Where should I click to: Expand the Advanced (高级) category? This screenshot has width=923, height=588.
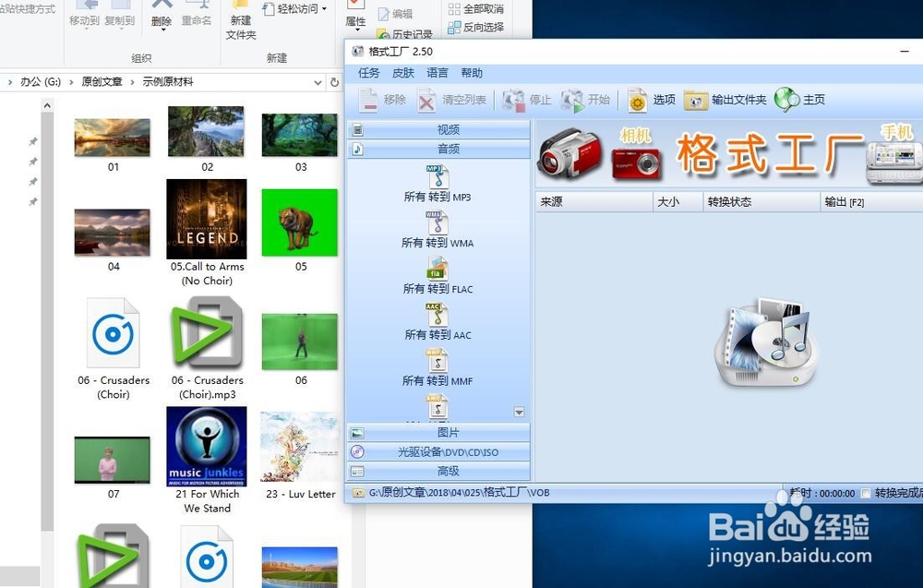pos(438,471)
